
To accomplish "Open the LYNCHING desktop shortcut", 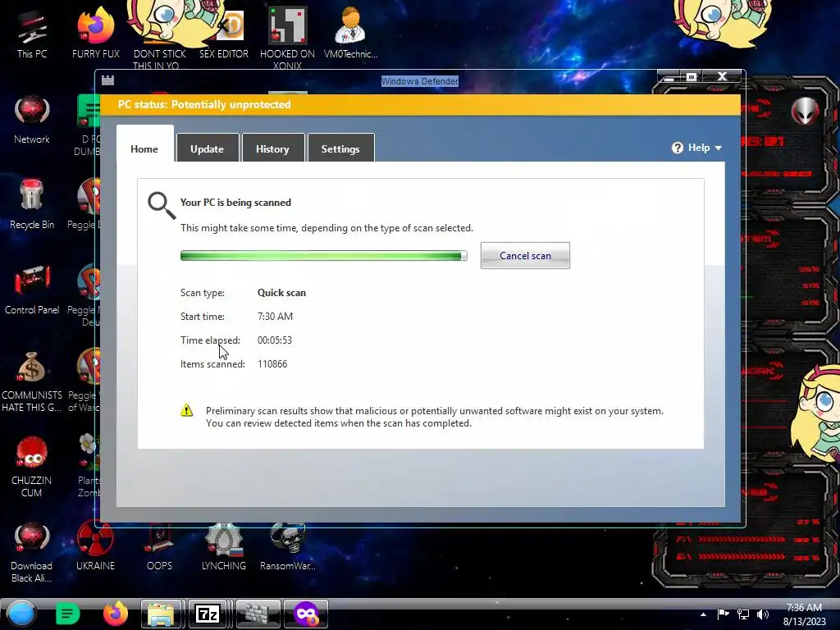I will click(x=224, y=546).
